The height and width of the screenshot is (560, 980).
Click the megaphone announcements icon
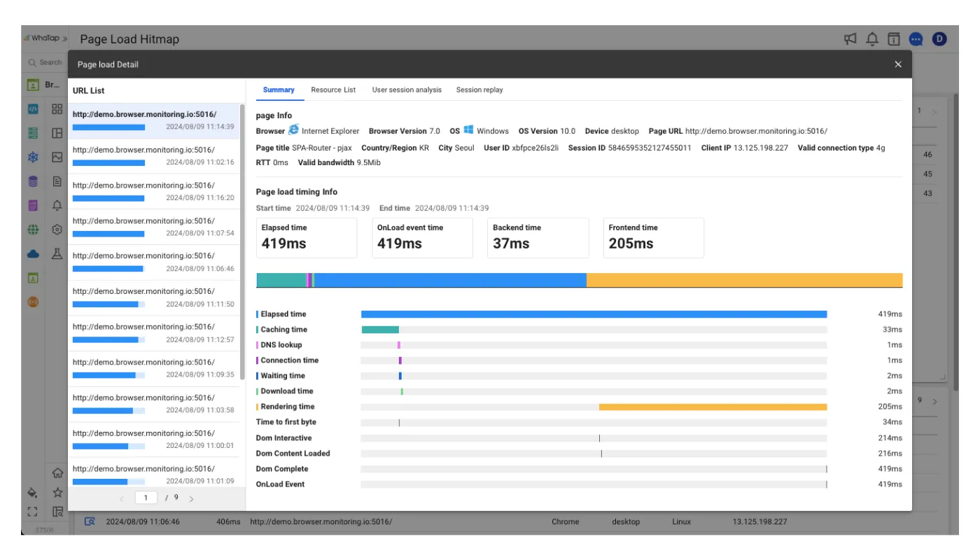coord(850,39)
